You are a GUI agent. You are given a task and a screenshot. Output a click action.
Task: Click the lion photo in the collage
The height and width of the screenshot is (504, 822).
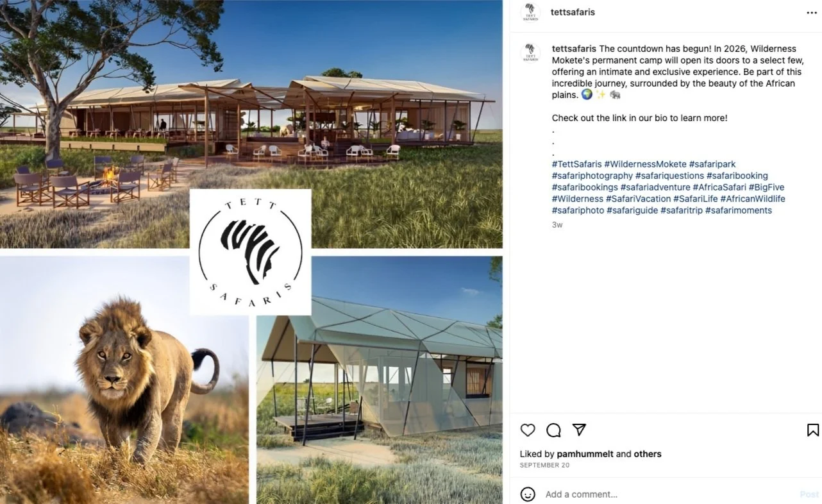[124, 380]
